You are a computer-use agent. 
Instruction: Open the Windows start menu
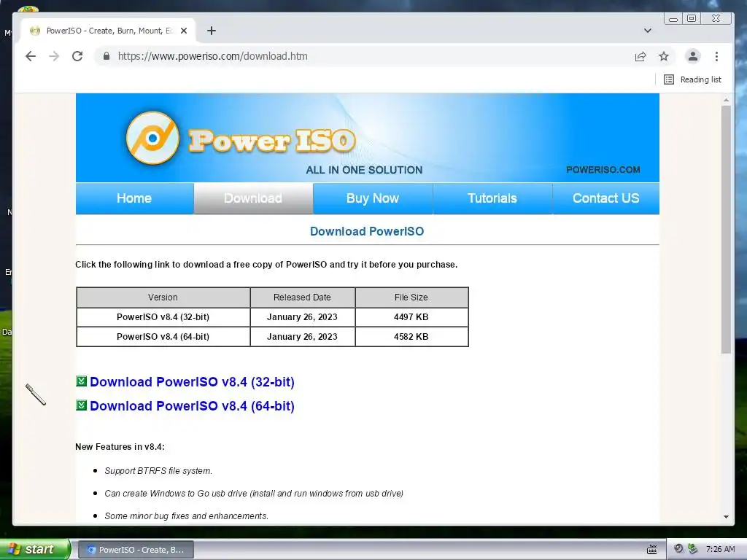coord(34,549)
